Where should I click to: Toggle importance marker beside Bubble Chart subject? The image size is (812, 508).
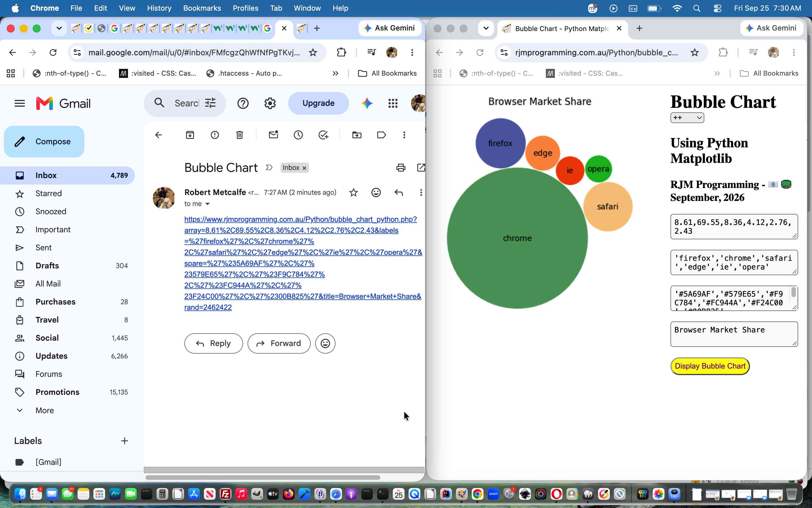(269, 167)
